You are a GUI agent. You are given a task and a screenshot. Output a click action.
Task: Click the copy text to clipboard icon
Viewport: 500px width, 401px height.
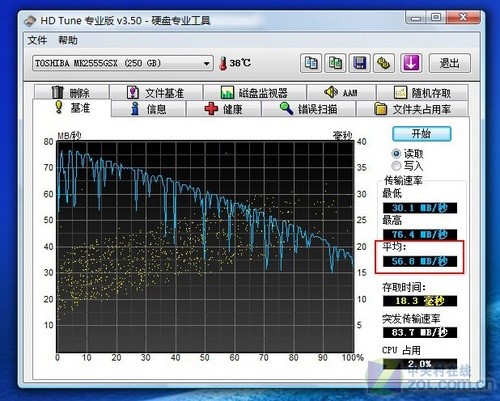point(311,63)
